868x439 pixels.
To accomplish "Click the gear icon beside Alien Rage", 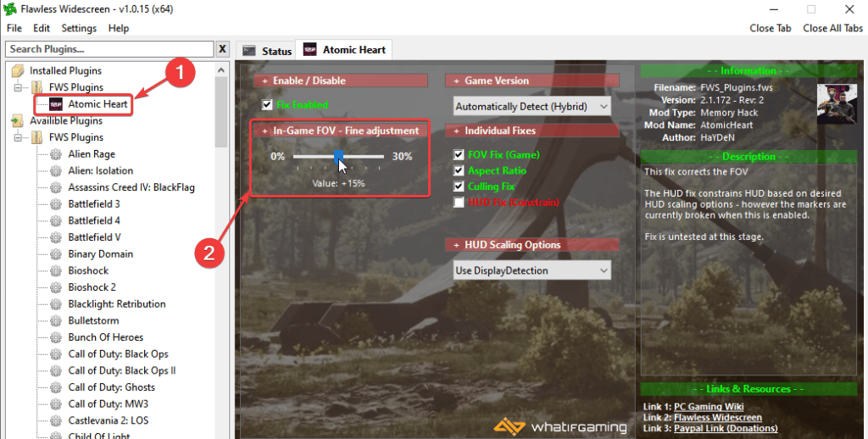I will (56, 154).
